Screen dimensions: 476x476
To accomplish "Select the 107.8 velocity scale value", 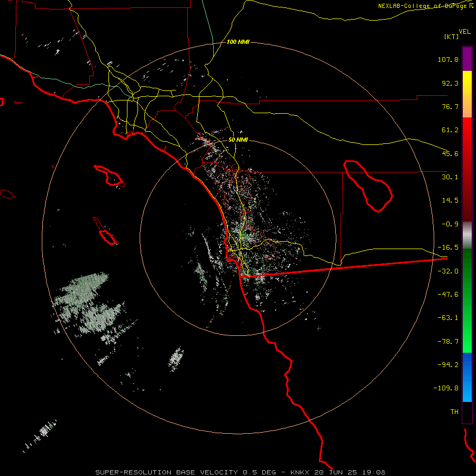I will (x=448, y=59).
